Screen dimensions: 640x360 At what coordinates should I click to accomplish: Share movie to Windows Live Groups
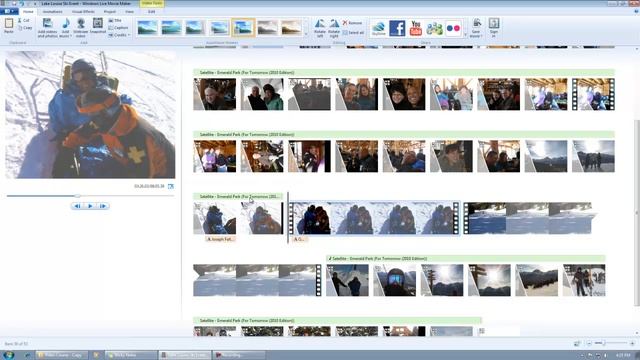pos(434,28)
